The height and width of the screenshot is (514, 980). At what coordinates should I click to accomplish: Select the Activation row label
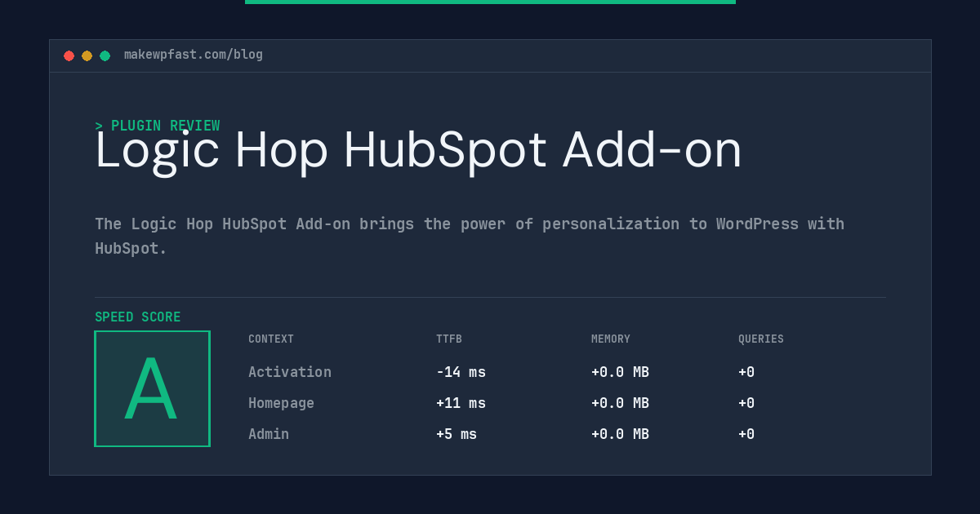[290, 372]
